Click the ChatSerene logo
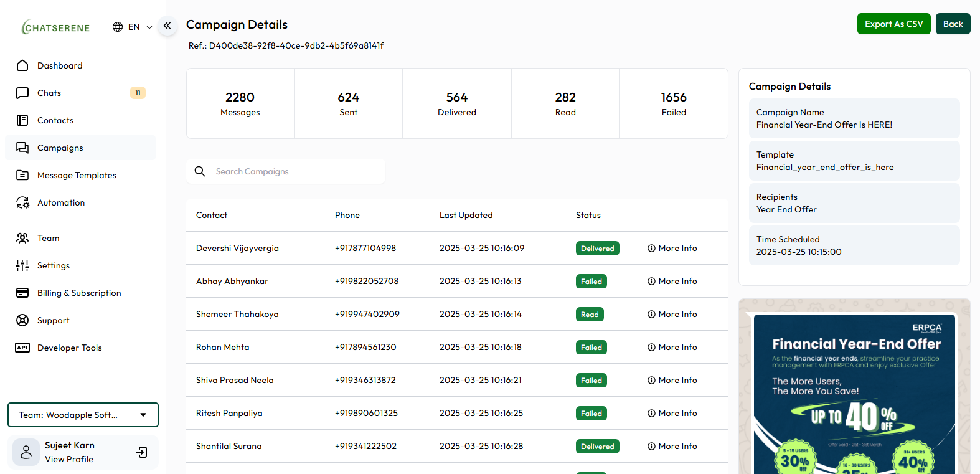This screenshot has width=980, height=474. click(55, 27)
